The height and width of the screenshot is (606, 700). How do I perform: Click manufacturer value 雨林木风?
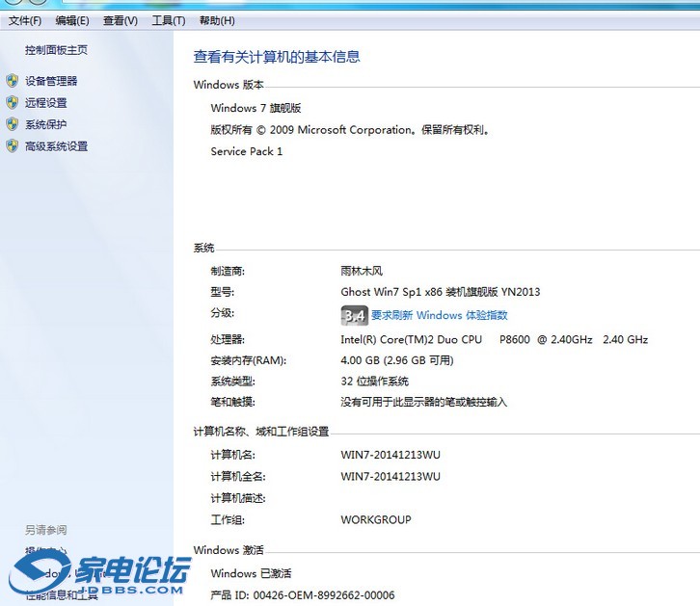tap(362, 271)
